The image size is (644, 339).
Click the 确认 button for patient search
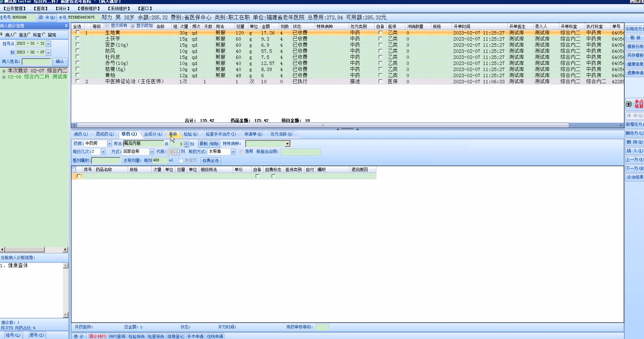coord(60,62)
